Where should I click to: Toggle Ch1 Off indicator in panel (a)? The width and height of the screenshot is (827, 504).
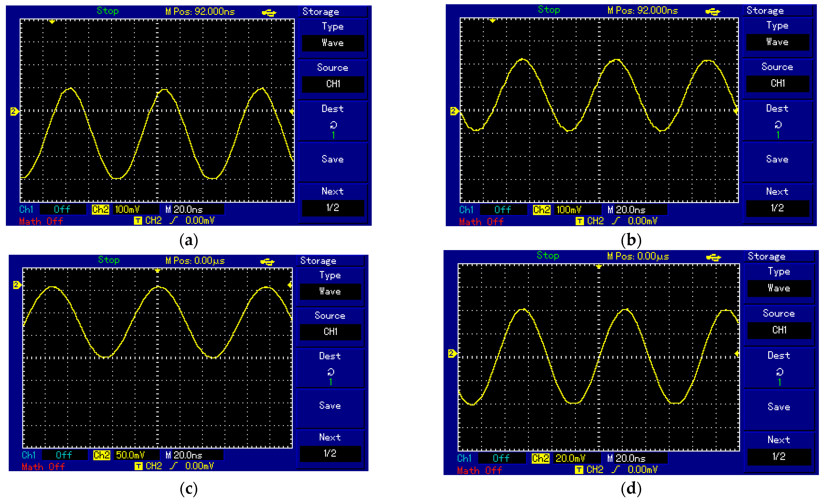[x=62, y=210]
